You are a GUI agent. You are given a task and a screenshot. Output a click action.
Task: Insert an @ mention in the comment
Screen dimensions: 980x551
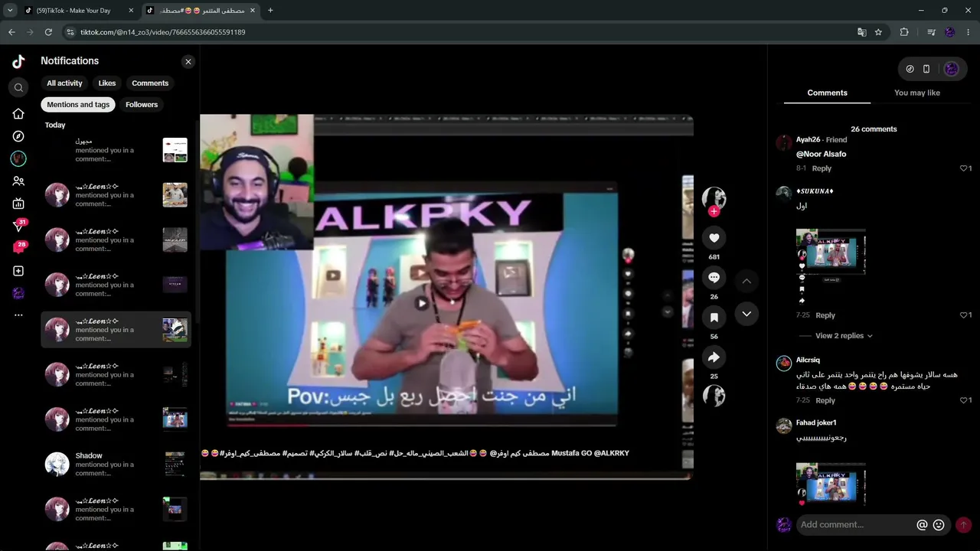(x=922, y=525)
